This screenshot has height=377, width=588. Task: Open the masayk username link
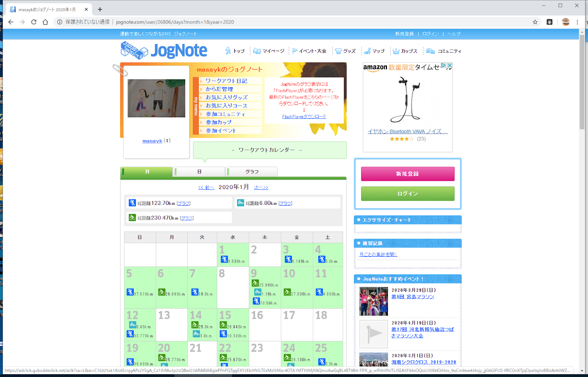(x=152, y=141)
